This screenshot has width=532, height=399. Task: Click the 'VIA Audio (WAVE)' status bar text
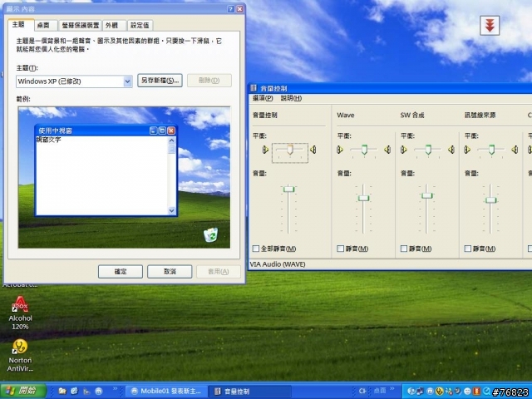278,264
